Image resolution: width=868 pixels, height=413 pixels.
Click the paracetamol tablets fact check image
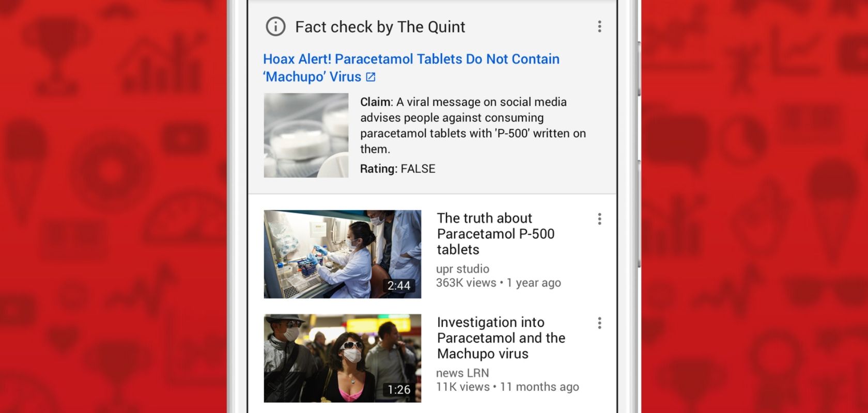pyautogui.click(x=306, y=135)
